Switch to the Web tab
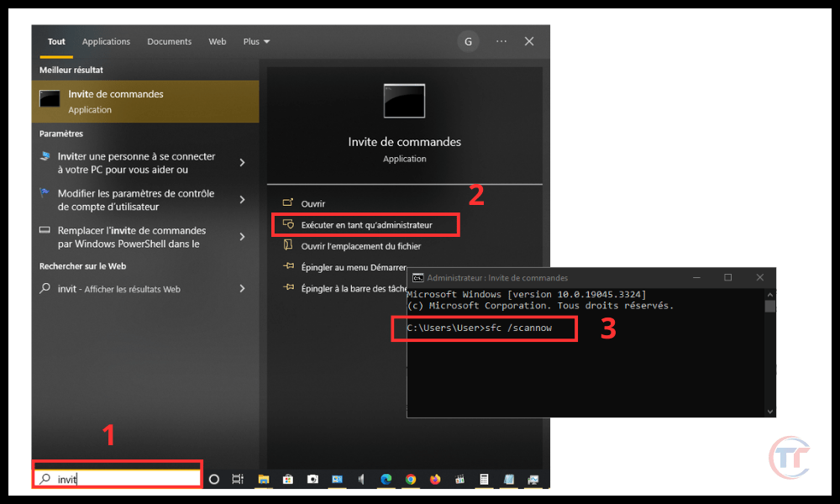Image resolution: width=840 pixels, height=504 pixels. point(218,42)
